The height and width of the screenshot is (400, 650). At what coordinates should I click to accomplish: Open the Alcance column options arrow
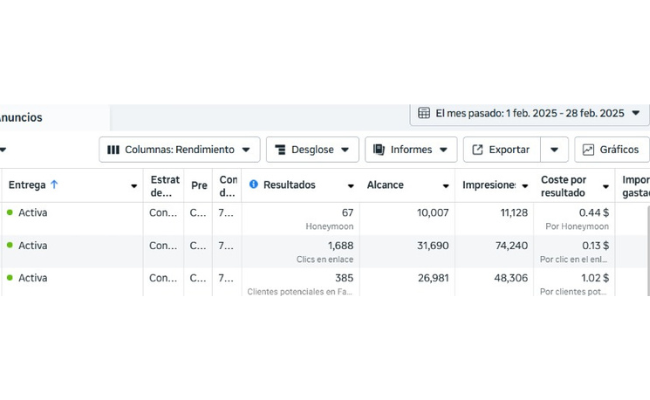446,186
